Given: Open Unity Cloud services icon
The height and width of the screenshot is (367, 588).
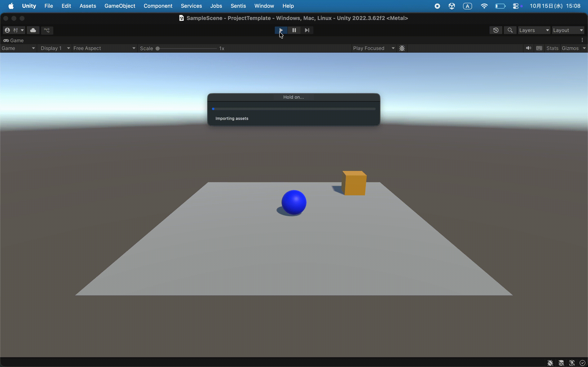Looking at the screenshot, I should click(x=33, y=30).
